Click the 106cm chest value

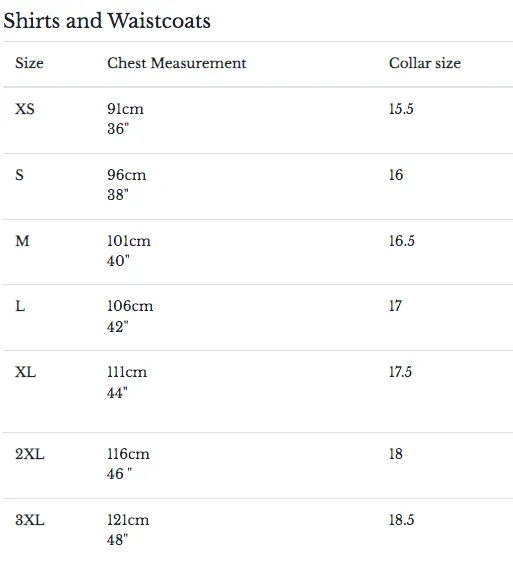[x=130, y=306]
